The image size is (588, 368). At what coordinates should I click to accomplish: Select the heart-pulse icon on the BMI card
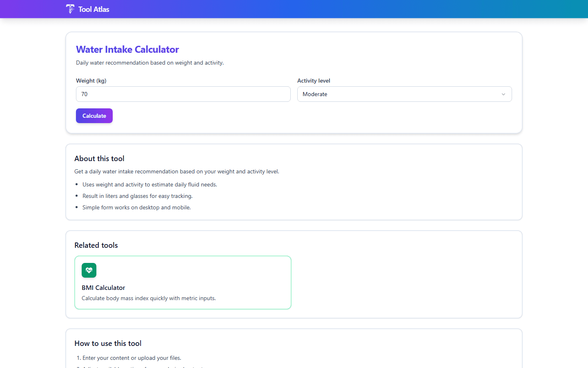[x=89, y=270]
